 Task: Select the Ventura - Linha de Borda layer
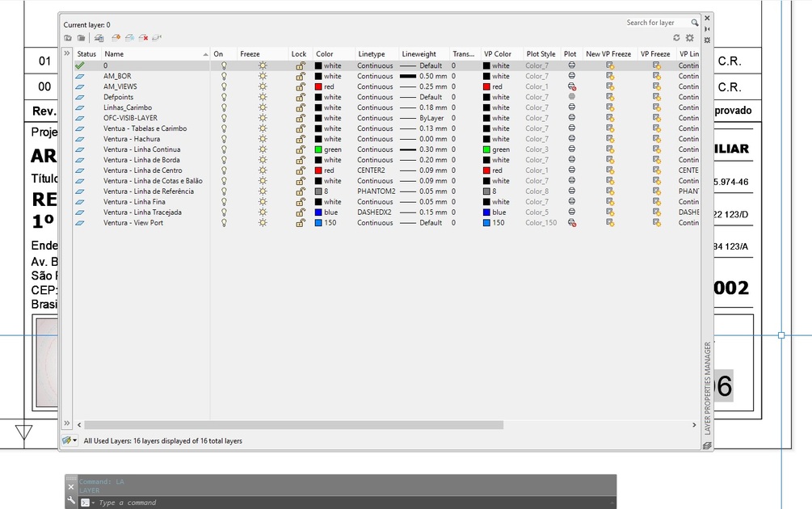(141, 160)
